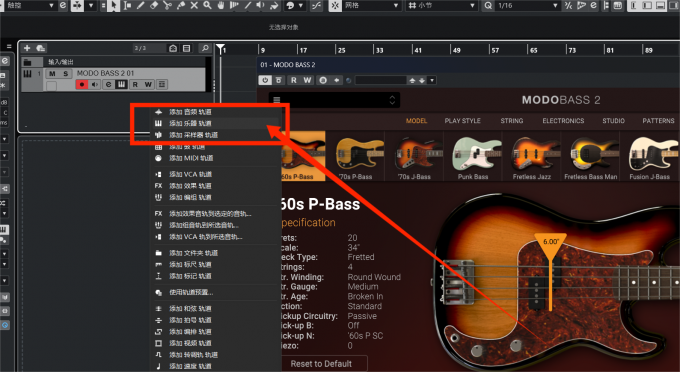
Task: Switch to the STUDIO tab
Action: 613,121
